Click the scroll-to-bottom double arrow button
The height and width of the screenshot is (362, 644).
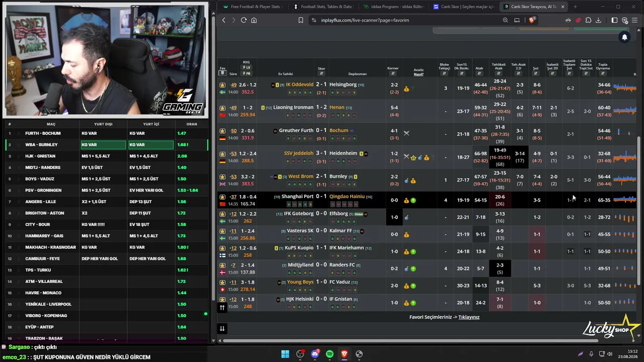pyautogui.click(x=222, y=328)
